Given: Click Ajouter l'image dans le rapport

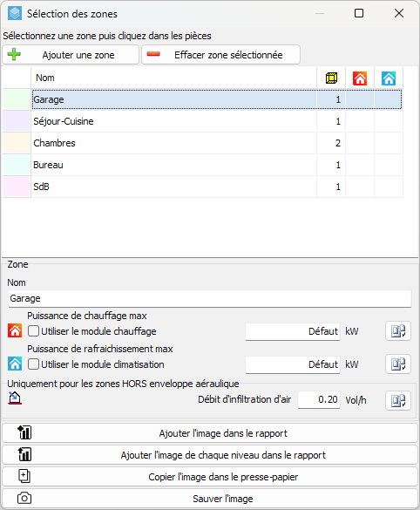Looking at the screenshot, I should tap(210, 433).
